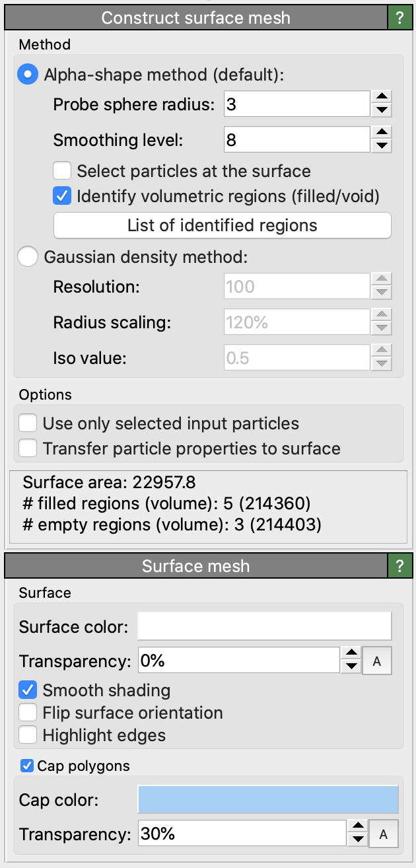The width and height of the screenshot is (416, 868).
Task: Enable Highlight edges checkbox
Action: coord(28,735)
